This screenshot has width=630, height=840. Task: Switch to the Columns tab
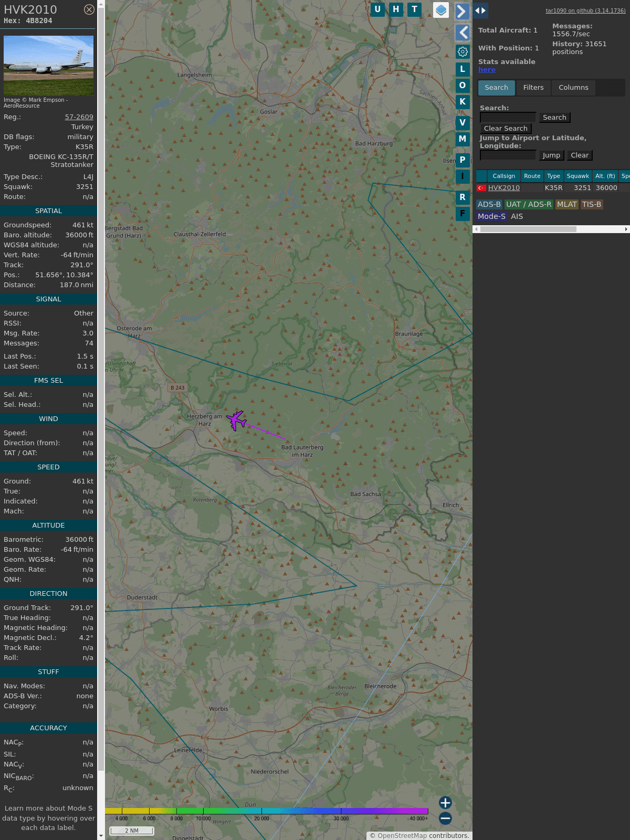[x=573, y=88]
